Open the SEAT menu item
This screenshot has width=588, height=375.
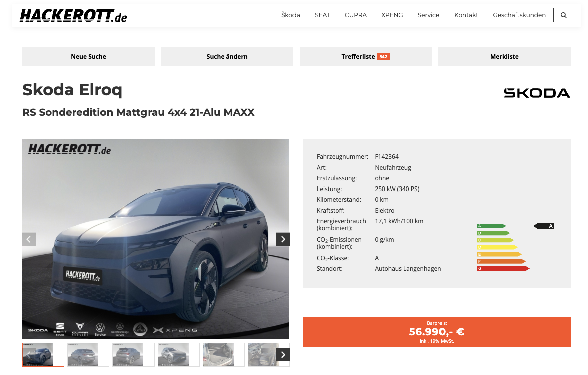[x=322, y=15]
